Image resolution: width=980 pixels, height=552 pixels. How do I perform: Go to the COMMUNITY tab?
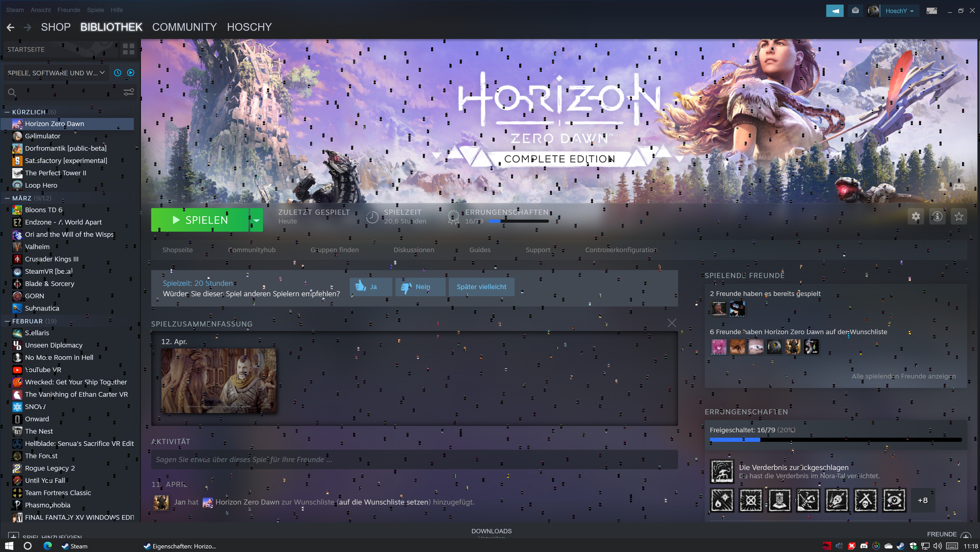click(x=185, y=27)
